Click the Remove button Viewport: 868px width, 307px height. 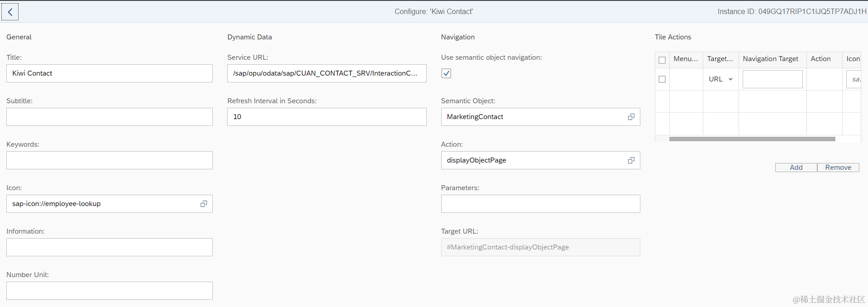838,168
